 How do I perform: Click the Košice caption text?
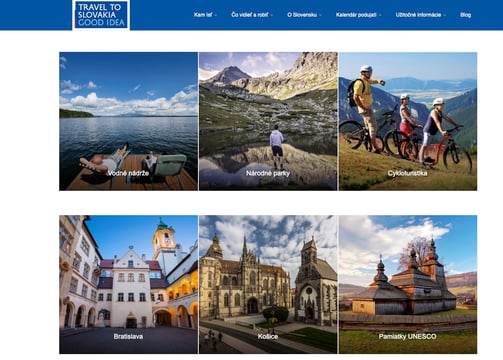pyautogui.click(x=268, y=336)
